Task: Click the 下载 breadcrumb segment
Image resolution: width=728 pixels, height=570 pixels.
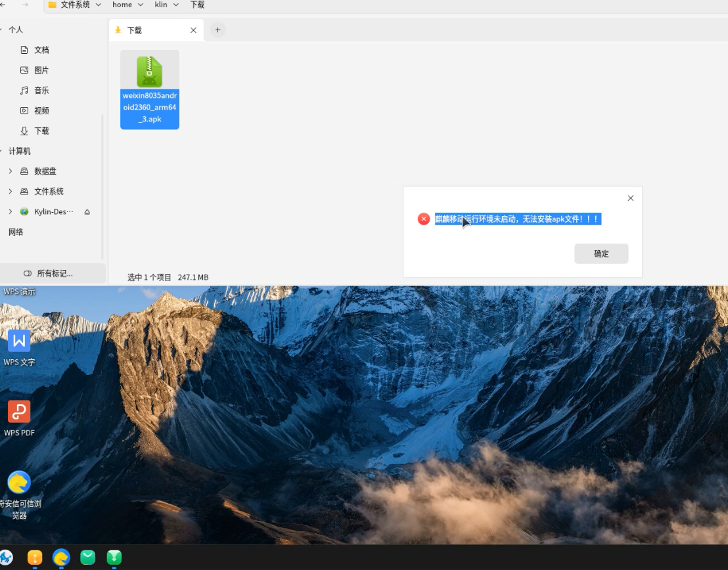Action: click(x=197, y=5)
